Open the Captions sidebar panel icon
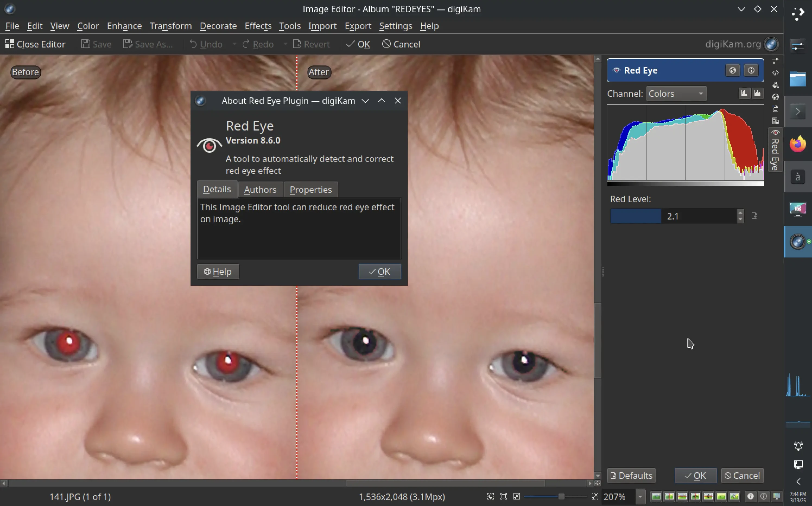The image size is (812, 506). tap(776, 109)
